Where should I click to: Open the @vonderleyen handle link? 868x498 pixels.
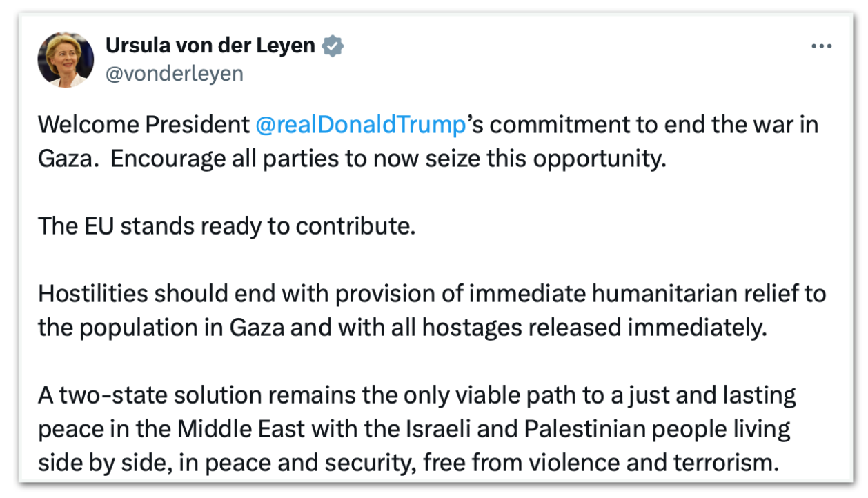174,73
